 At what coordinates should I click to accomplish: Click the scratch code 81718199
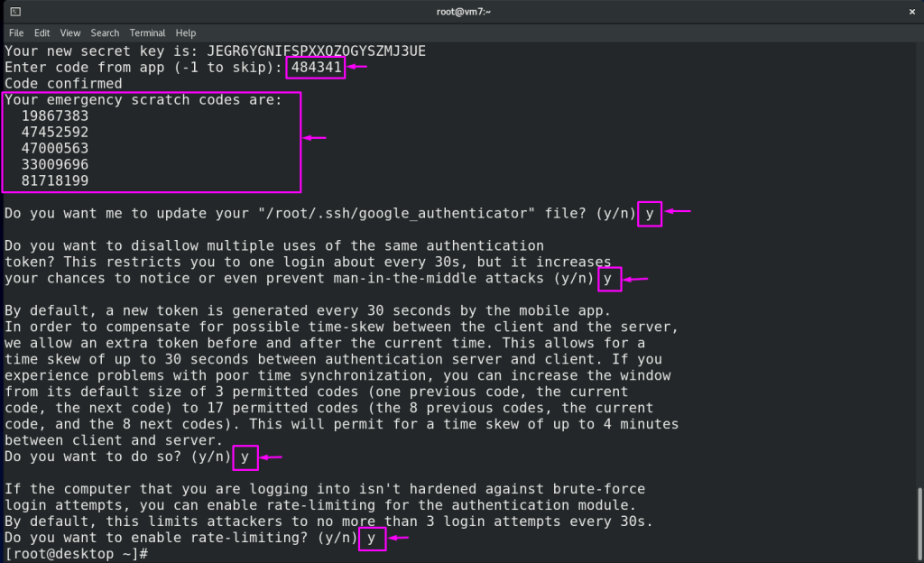point(55,181)
